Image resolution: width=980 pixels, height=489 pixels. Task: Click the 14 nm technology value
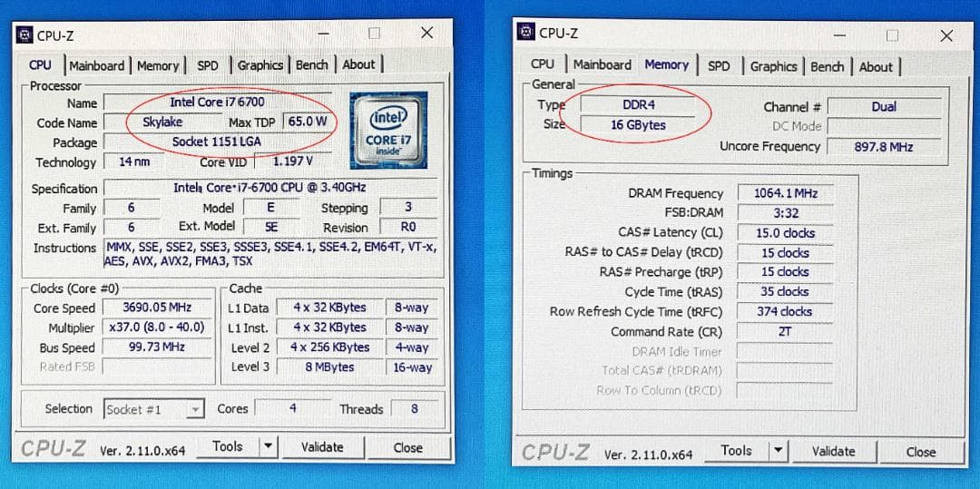pos(133,161)
